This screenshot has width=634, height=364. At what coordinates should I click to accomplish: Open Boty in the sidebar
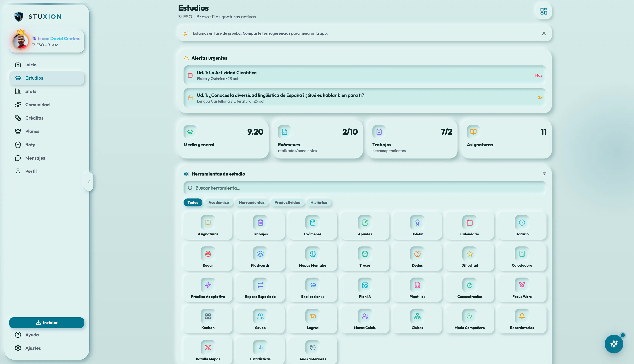[47, 144]
